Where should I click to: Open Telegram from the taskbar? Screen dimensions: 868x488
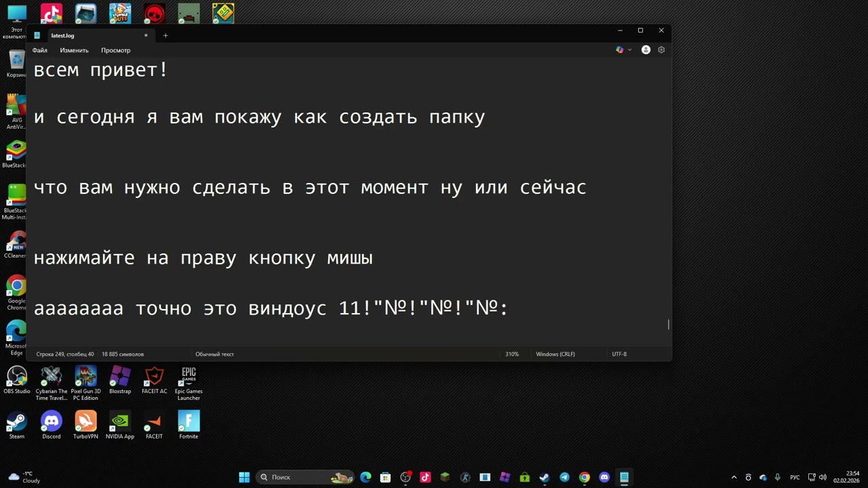tap(564, 477)
